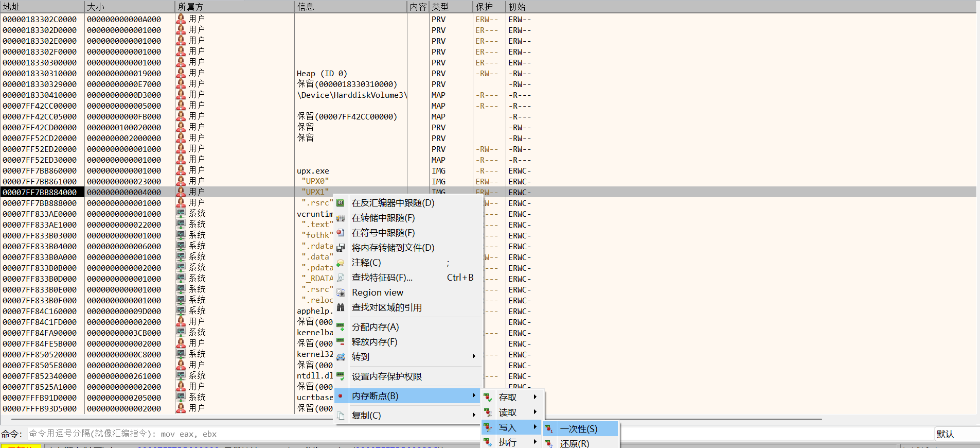Expand the 转到 submenu arrow
Image resolution: width=980 pixels, height=448 pixels.
coord(474,356)
